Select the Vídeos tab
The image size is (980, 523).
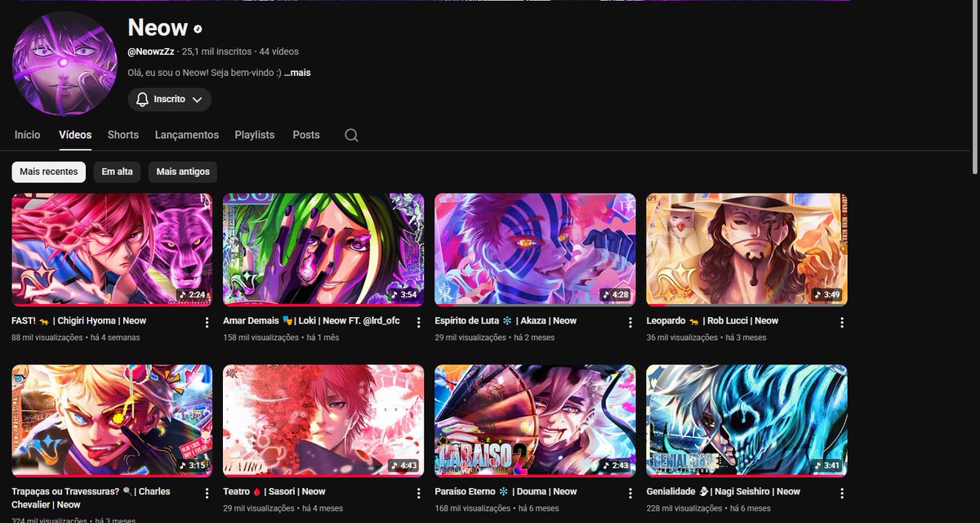point(75,135)
